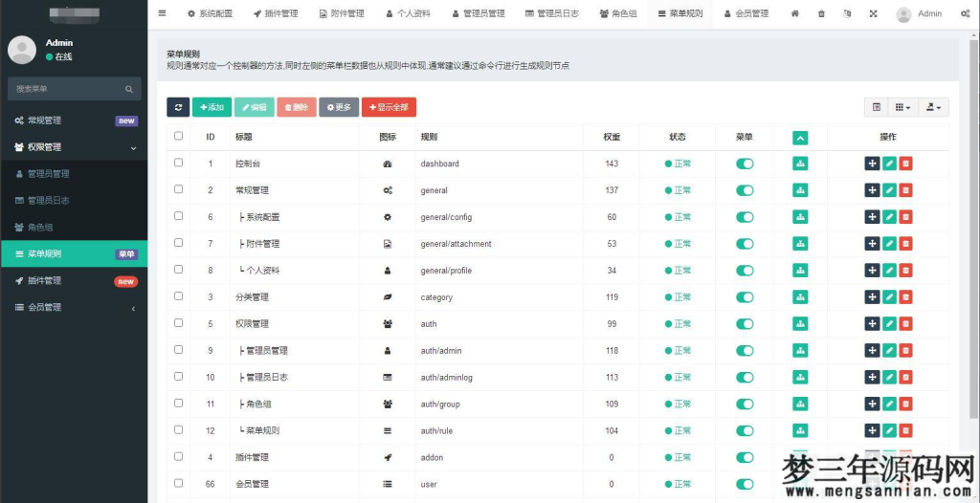The width and height of the screenshot is (980, 503).
Task: Check the checkbox for the dashboard row
Action: pyautogui.click(x=179, y=163)
